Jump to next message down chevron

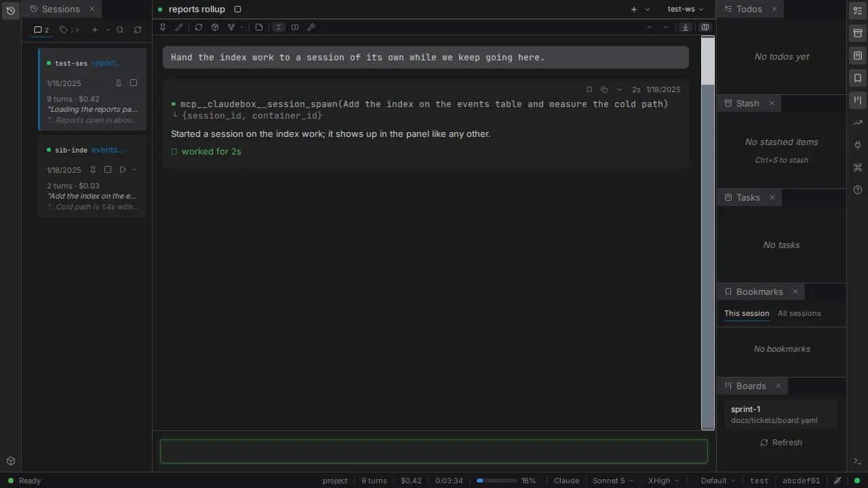click(666, 27)
